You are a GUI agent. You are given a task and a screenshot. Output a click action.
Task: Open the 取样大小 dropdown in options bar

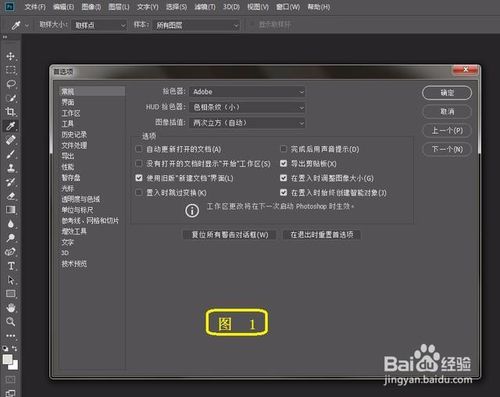coord(99,25)
